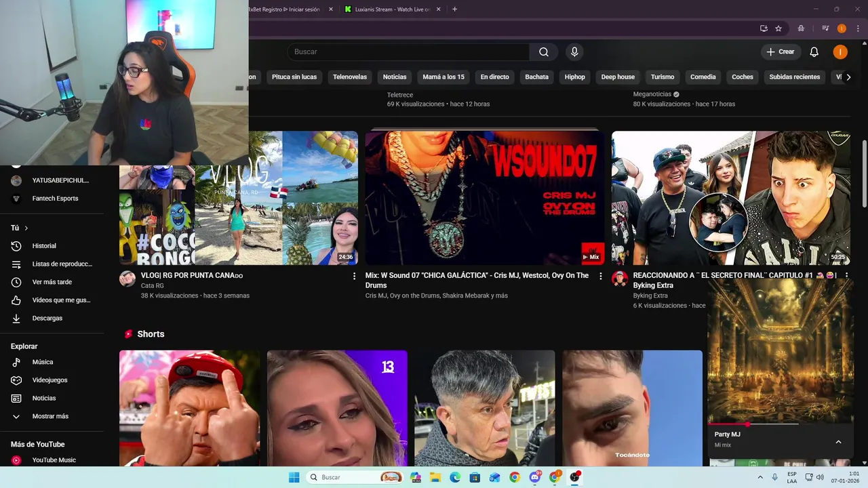The image size is (868, 488).
Task: Open Noticias under Explorar sidebar
Action: [x=52, y=398]
